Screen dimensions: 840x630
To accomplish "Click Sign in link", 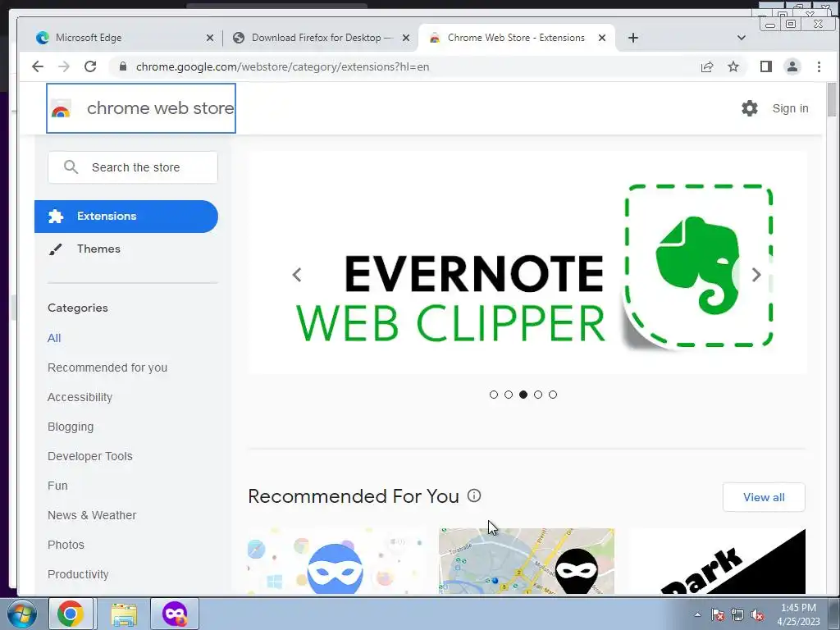I will (790, 108).
